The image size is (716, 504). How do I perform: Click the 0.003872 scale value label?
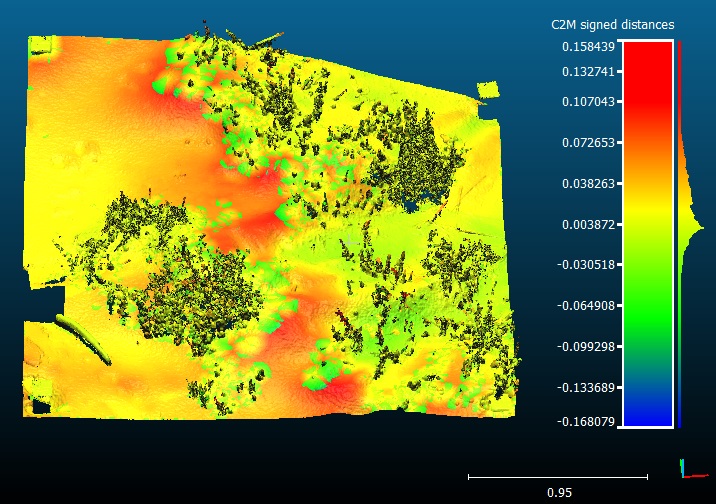[x=588, y=224]
